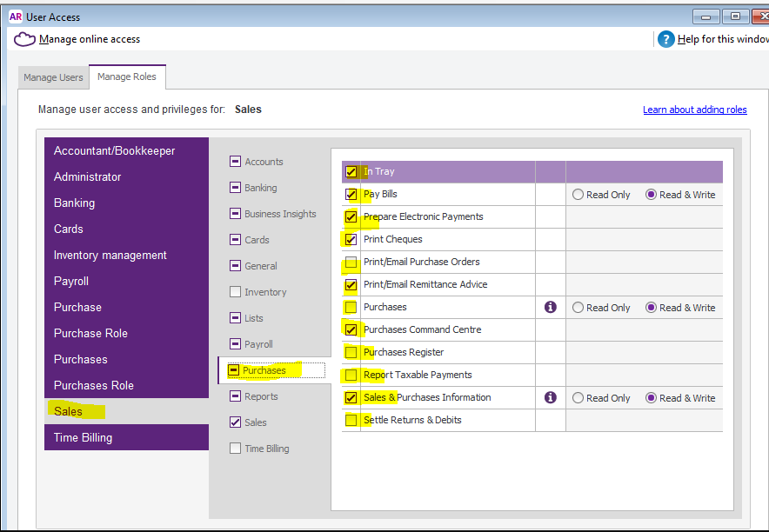Uncheck the Pay Bills checkbox

(x=351, y=195)
